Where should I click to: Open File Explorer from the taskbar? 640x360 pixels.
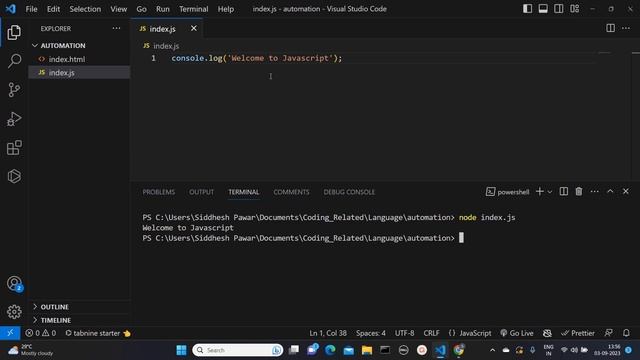click(x=367, y=350)
